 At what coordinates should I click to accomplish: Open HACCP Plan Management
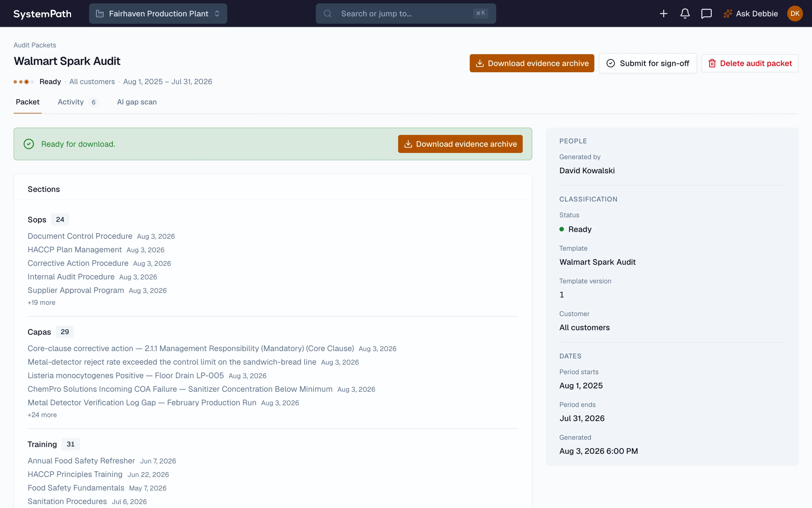point(74,250)
